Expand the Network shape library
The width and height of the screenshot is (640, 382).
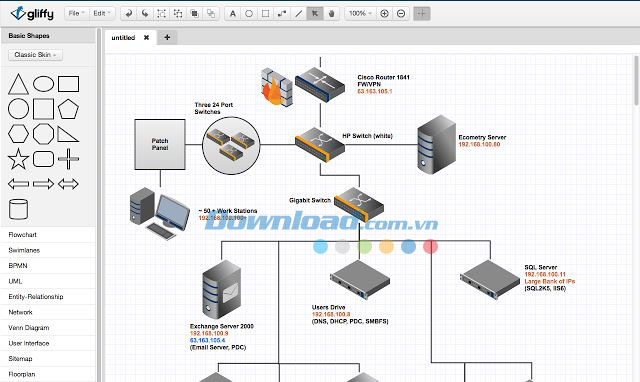coord(48,312)
